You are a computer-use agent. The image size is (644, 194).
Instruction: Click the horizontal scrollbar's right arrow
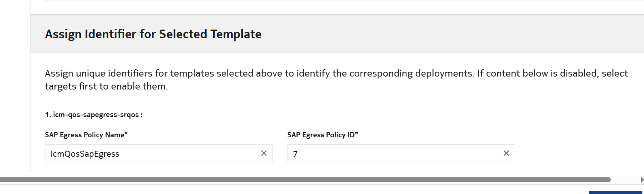[x=642, y=179]
